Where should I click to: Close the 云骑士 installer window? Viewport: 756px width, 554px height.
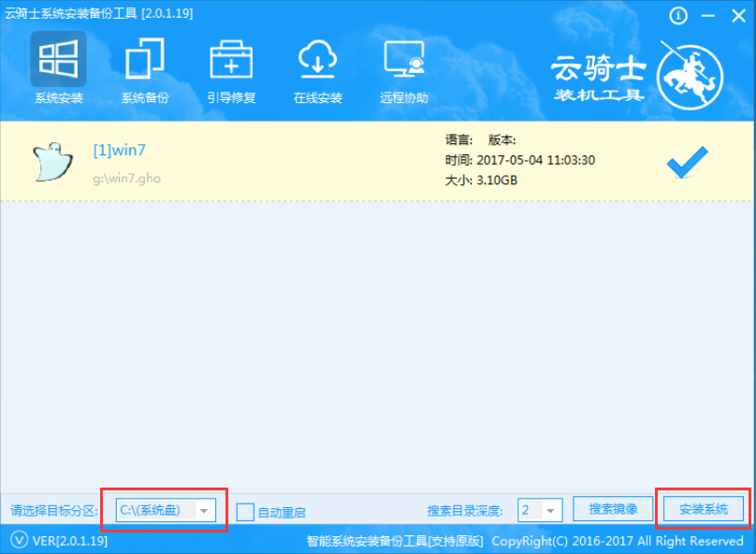tap(735, 16)
